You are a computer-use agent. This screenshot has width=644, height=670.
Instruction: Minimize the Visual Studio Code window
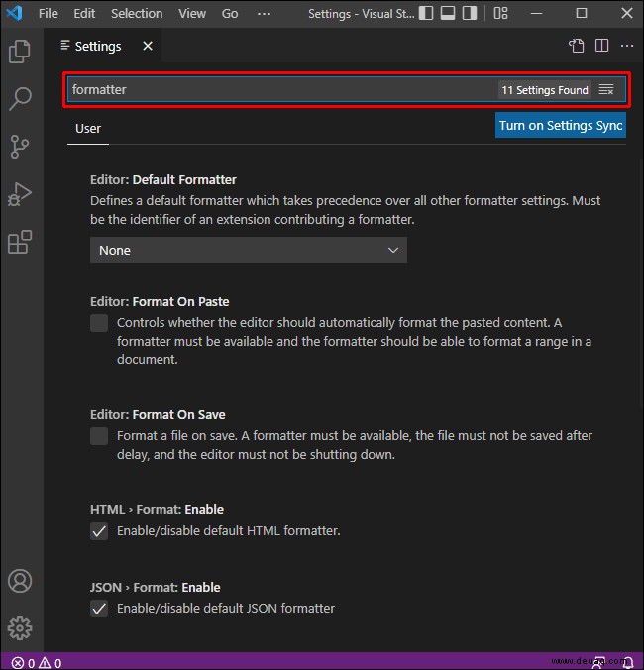coord(536,13)
